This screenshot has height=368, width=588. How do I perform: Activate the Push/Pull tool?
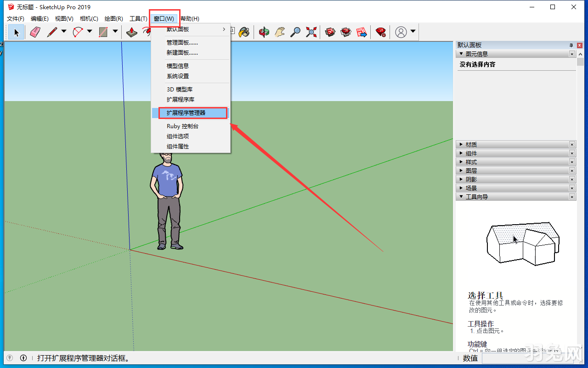[131, 32]
